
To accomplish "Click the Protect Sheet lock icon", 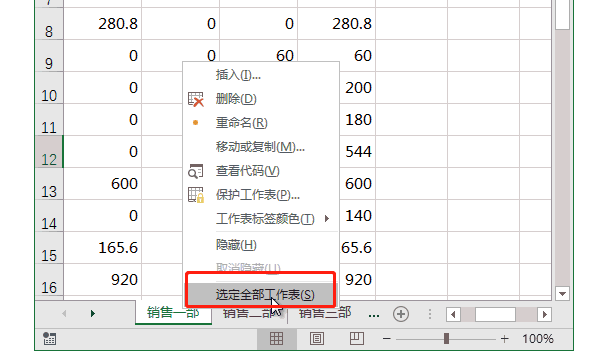I will tap(196, 195).
